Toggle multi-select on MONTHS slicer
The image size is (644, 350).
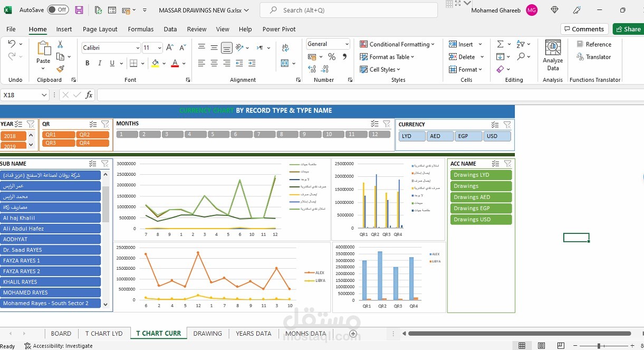tap(374, 124)
